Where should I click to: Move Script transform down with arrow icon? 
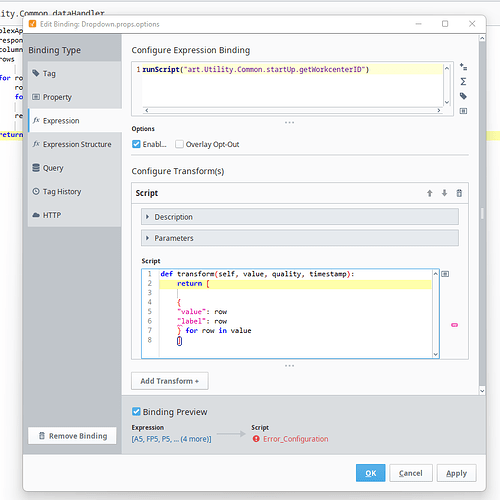(x=444, y=193)
